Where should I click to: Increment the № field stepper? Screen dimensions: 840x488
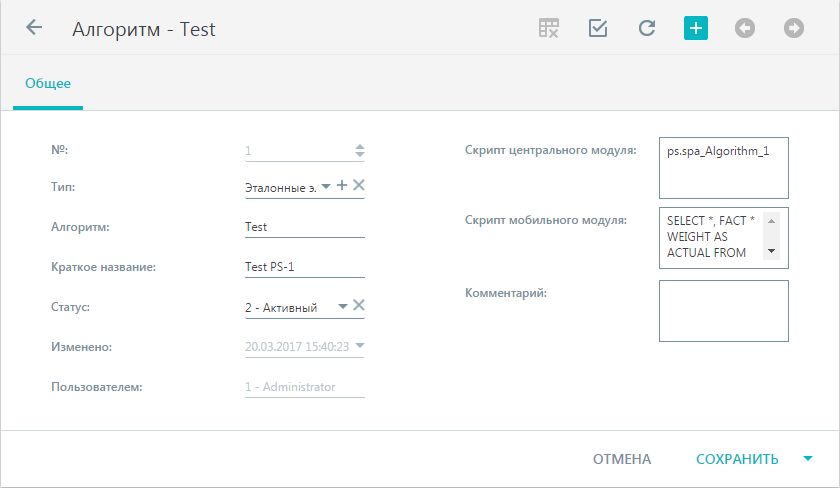click(x=360, y=147)
